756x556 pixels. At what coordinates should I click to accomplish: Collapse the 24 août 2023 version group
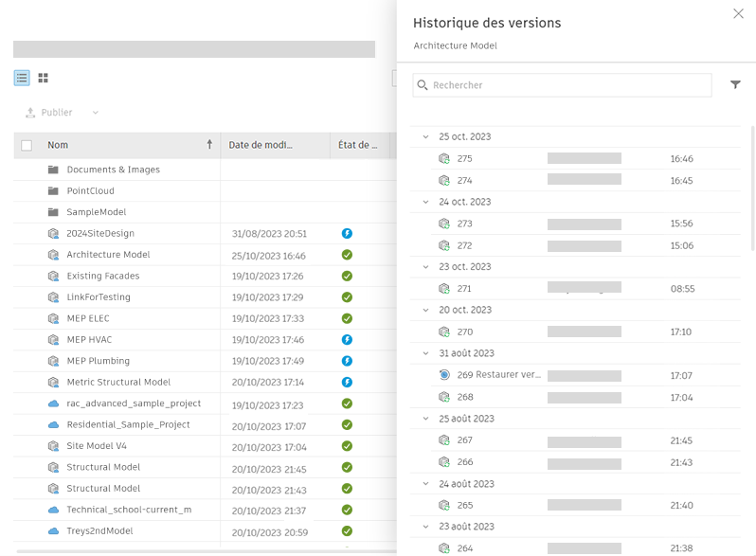pyautogui.click(x=425, y=484)
